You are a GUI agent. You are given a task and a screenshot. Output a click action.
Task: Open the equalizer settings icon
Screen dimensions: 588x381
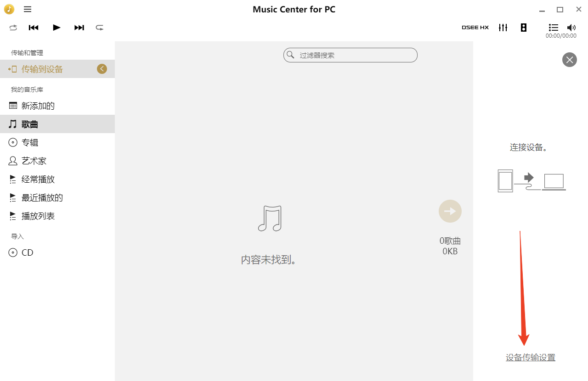[503, 28]
